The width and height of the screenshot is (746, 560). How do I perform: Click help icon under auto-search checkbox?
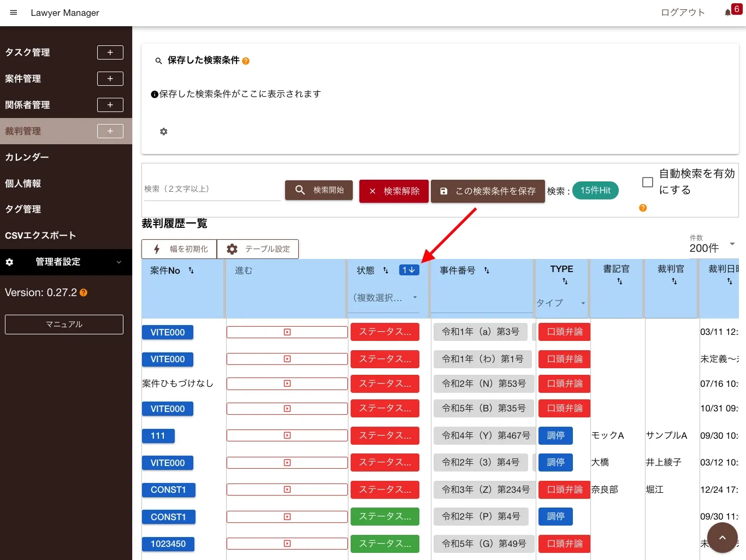pos(643,208)
